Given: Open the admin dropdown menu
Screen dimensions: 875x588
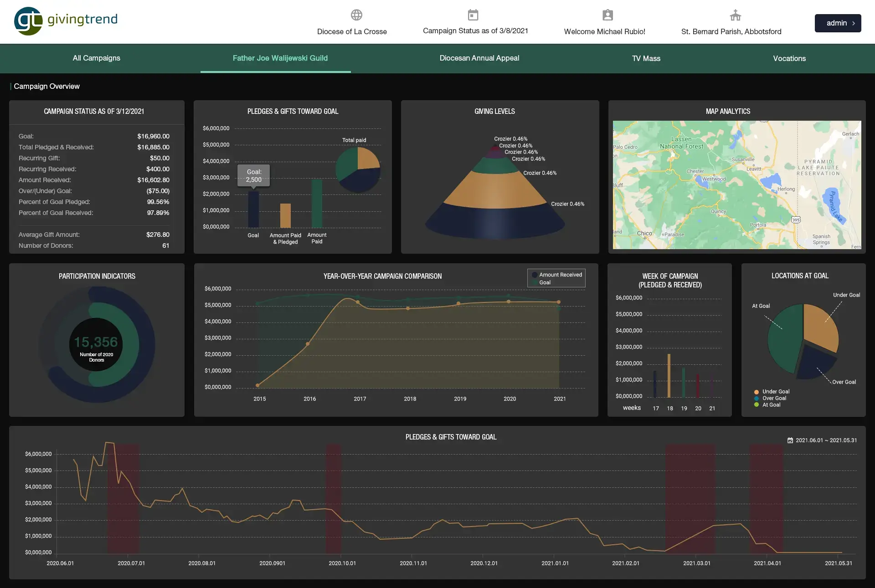Looking at the screenshot, I should (x=837, y=23).
